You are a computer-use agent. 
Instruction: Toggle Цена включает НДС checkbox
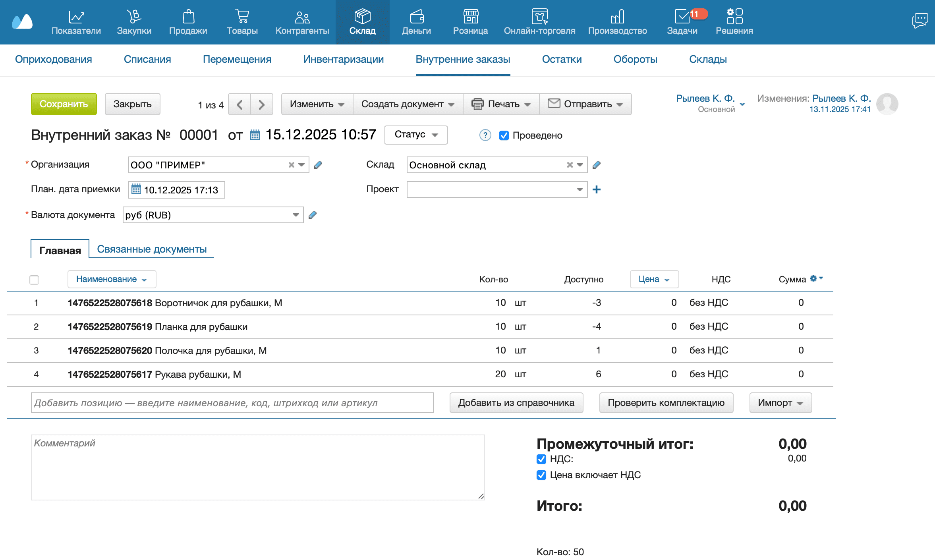click(x=541, y=475)
